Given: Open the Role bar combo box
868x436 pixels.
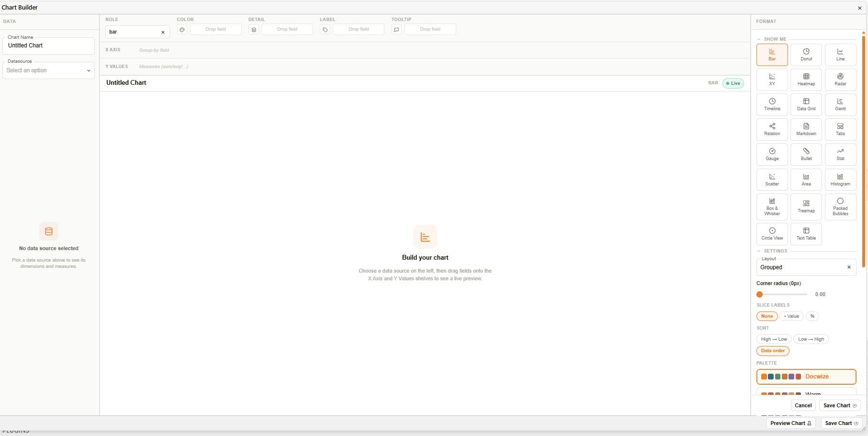Looking at the screenshot, I should tap(137, 32).
